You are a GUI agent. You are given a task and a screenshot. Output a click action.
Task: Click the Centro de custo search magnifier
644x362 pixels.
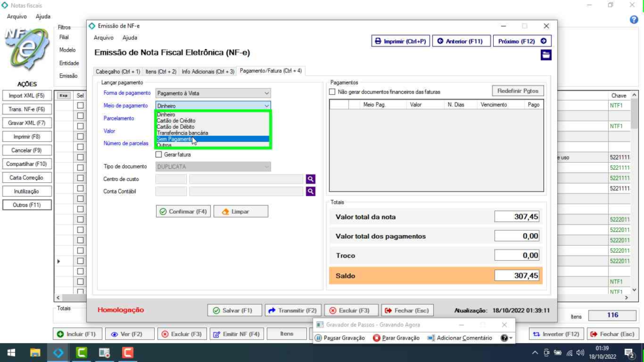click(310, 179)
